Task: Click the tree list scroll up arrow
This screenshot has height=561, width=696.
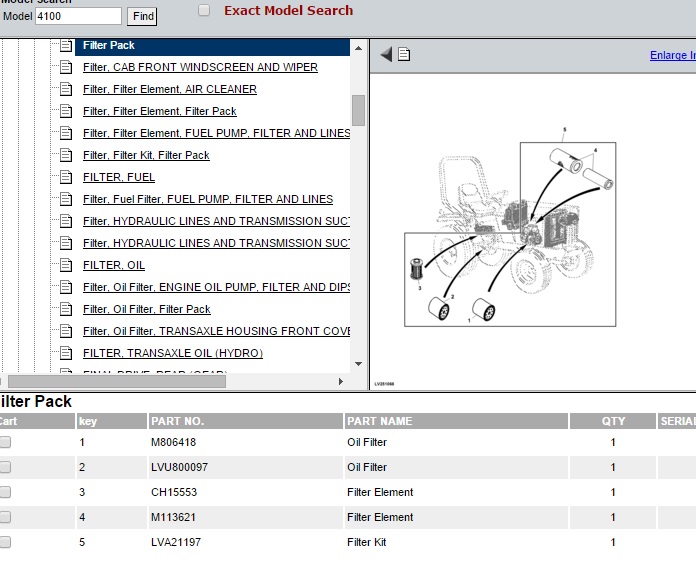Action: click(359, 48)
